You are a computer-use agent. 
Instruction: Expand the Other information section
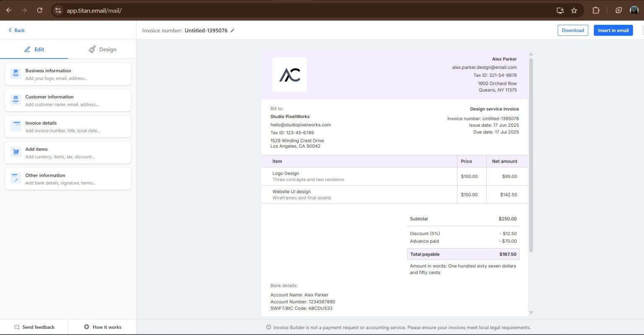point(68,179)
